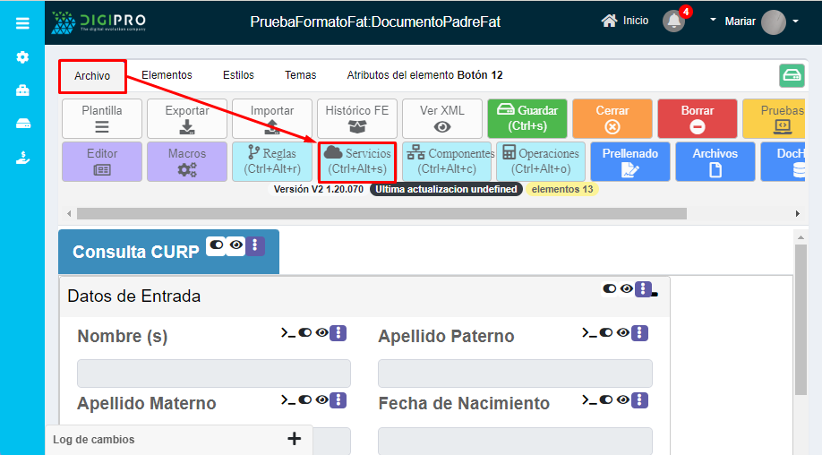Click the green Guardar button
822x456 pixels.
[527, 119]
